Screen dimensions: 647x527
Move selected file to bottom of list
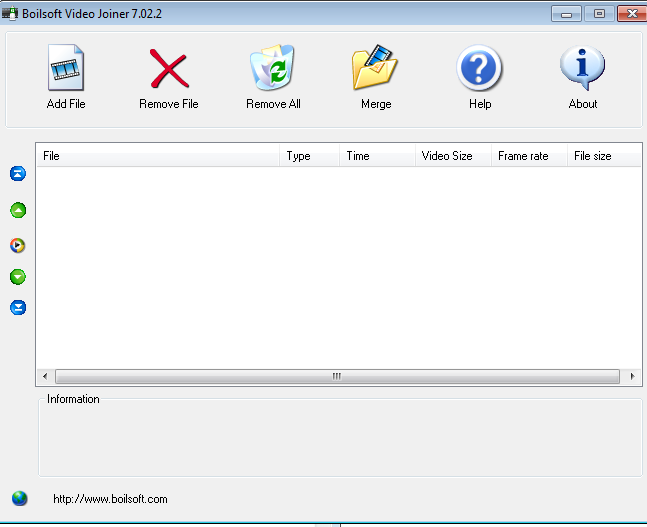click(18, 307)
